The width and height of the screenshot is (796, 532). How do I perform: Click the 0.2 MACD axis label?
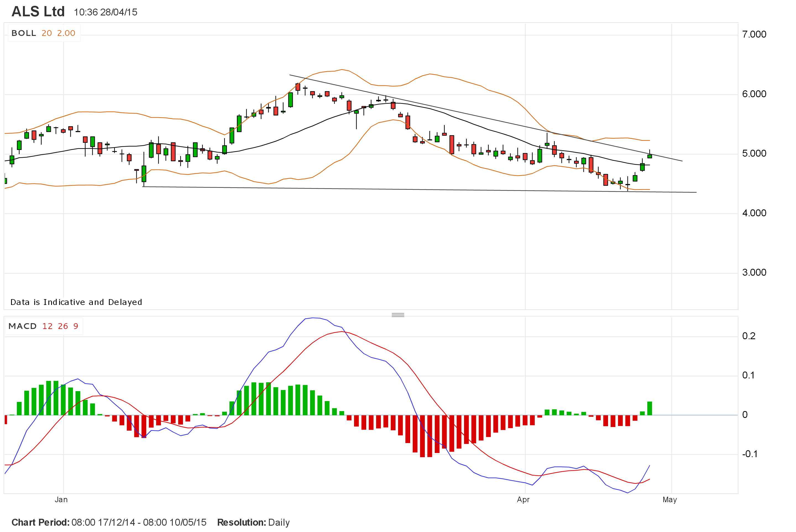[x=748, y=336]
